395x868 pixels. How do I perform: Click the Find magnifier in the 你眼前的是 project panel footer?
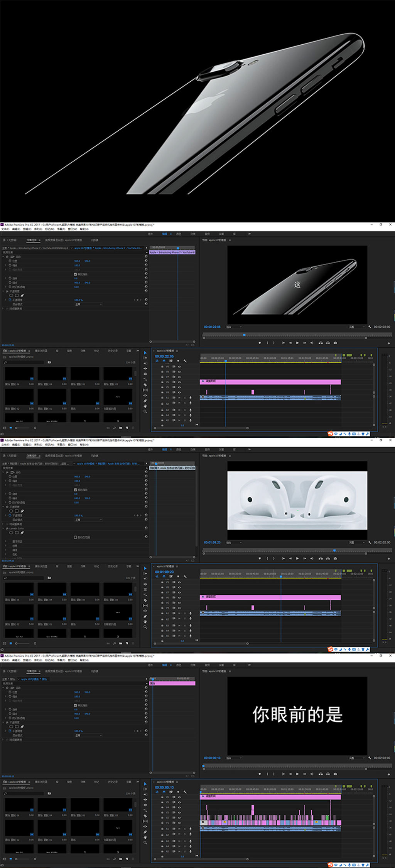[114, 859]
